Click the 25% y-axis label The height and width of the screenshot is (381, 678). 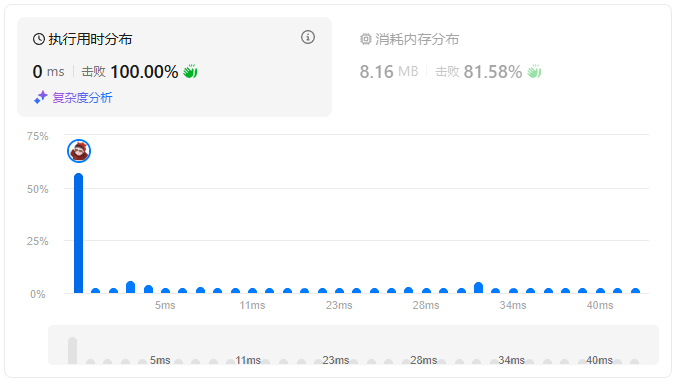point(38,241)
